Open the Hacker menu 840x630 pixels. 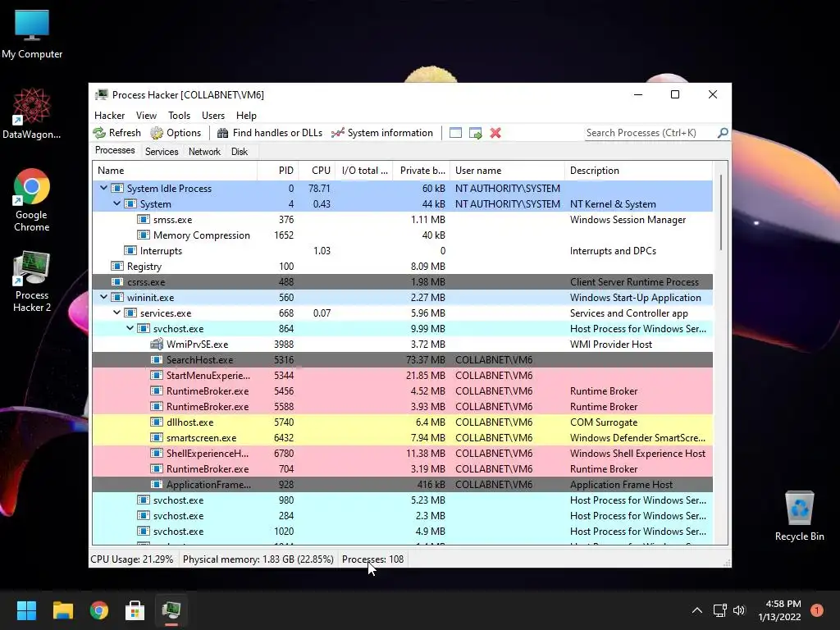109,116
